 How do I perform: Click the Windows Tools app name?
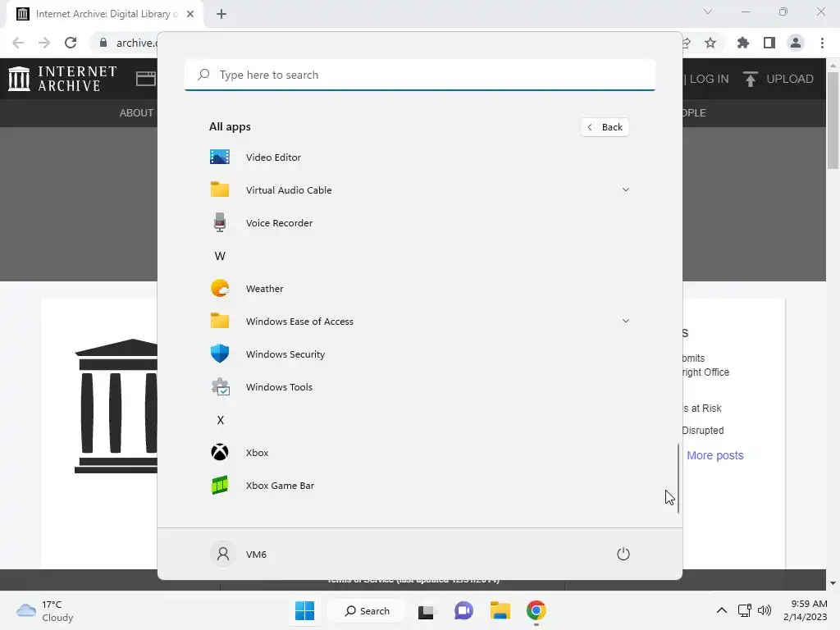[279, 387]
